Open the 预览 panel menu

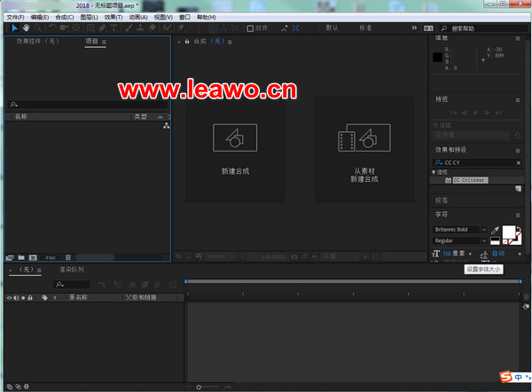tap(518, 100)
